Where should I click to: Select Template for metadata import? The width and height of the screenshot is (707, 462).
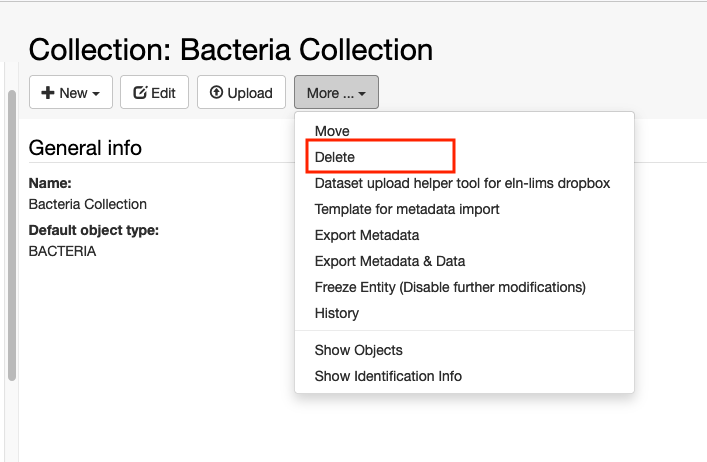407,209
